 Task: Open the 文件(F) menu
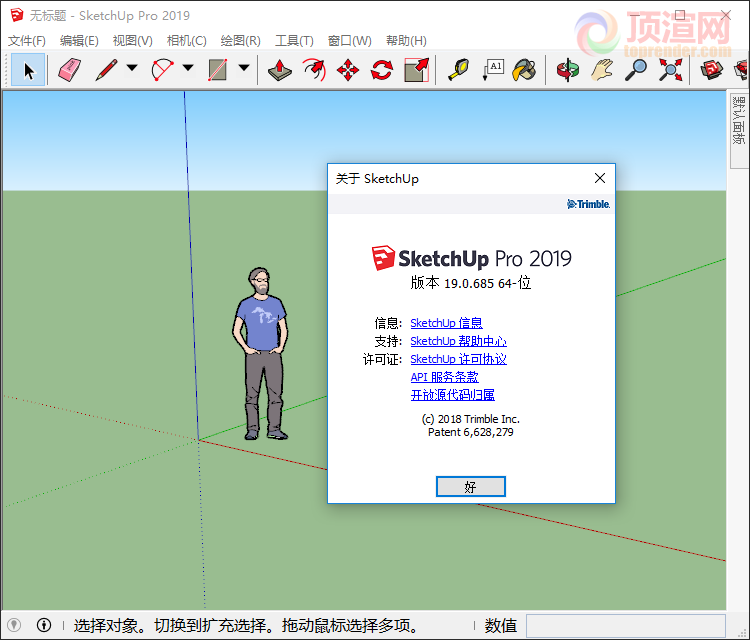click(x=27, y=41)
